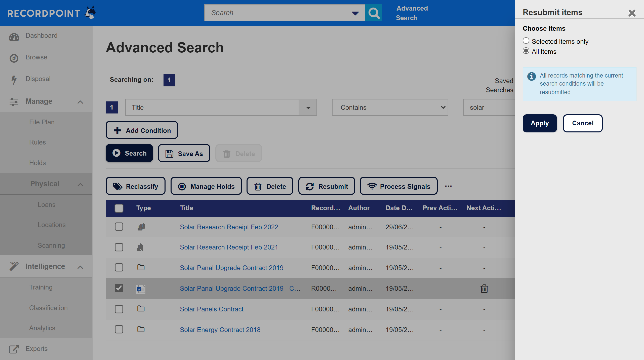
Task: Click the bulk Delete trash button
Action: pos(270,186)
